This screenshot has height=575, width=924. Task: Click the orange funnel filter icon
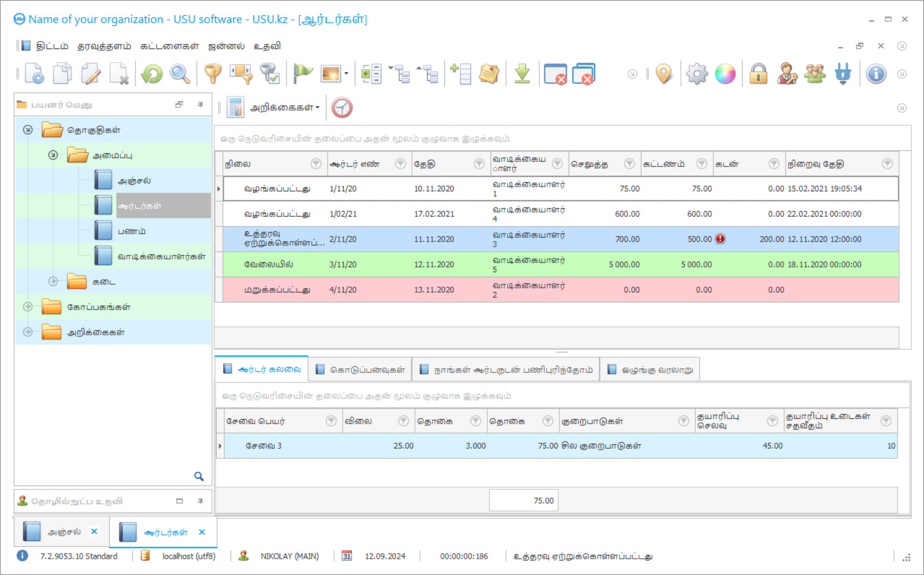(213, 74)
